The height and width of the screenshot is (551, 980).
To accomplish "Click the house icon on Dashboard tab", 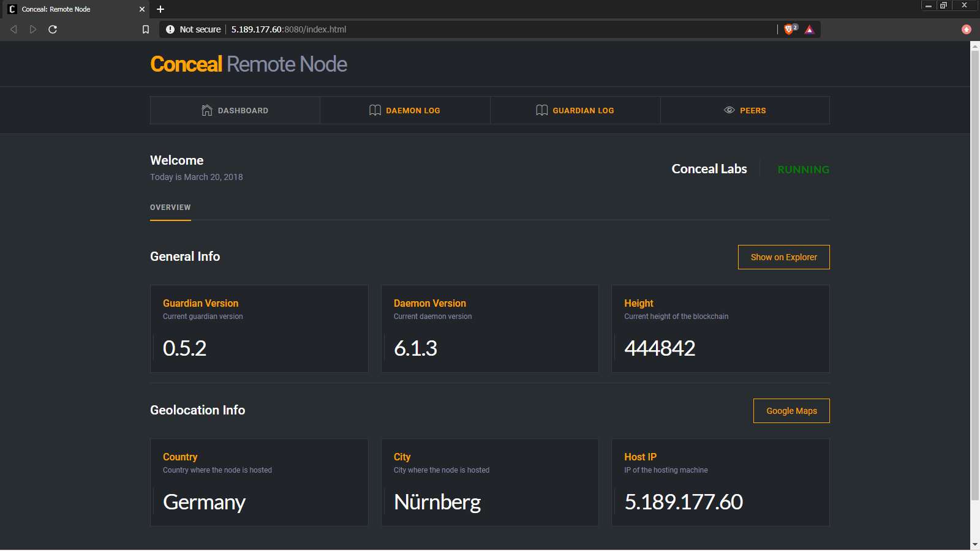I will 207,110.
